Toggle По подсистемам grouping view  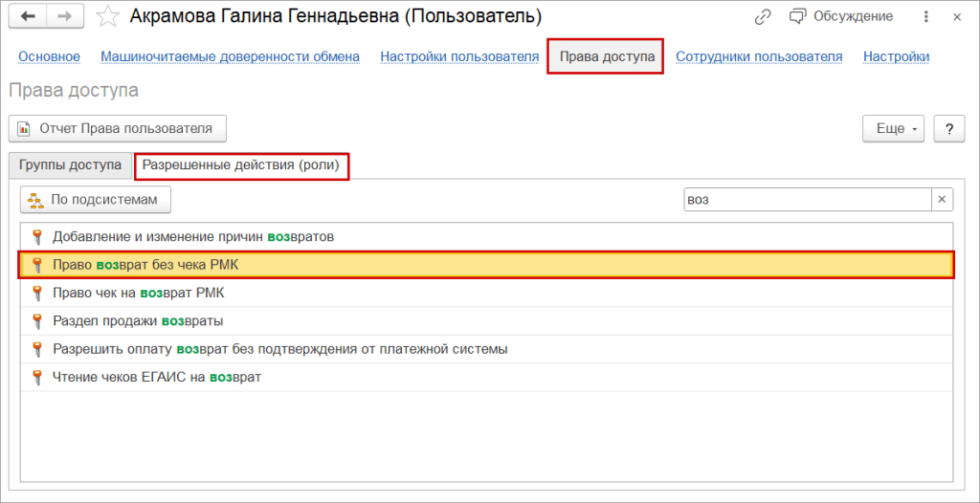[x=95, y=199]
